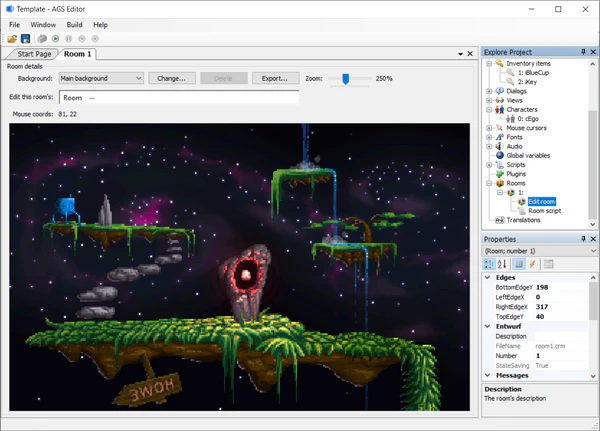Click the Open project folder toolbar icon
Image resolution: width=600 pixels, height=431 pixels.
(12, 38)
